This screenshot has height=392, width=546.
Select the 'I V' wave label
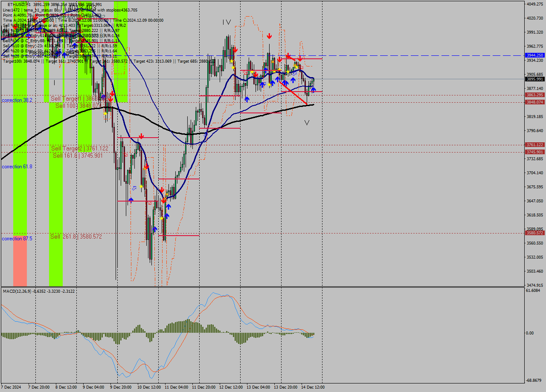pos(227,22)
